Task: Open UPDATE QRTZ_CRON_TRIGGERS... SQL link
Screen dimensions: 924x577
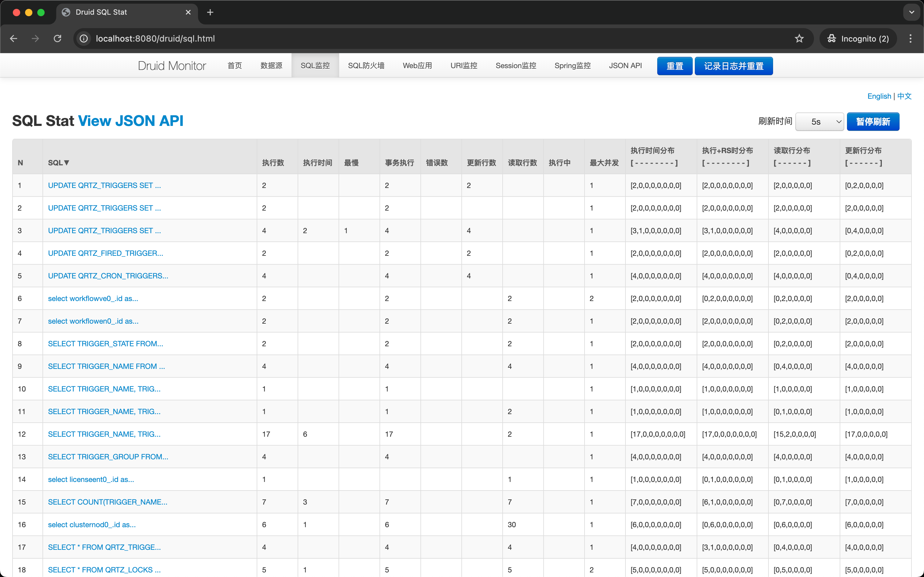Action: coord(108,276)
